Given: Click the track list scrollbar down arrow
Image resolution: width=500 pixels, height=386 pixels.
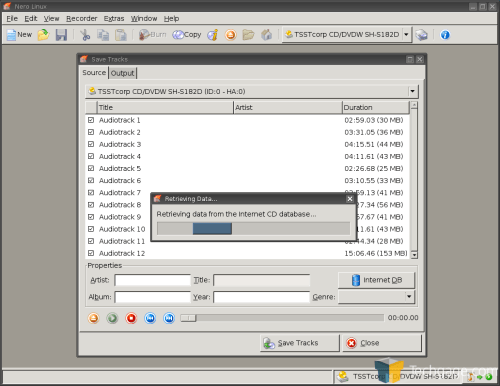Looking at the screenshot, I should coord(414,255).
